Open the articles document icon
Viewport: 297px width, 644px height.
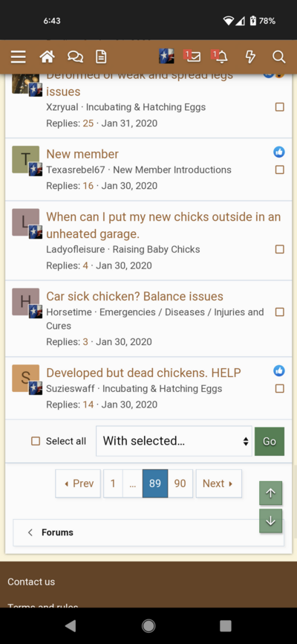point(101,57)
